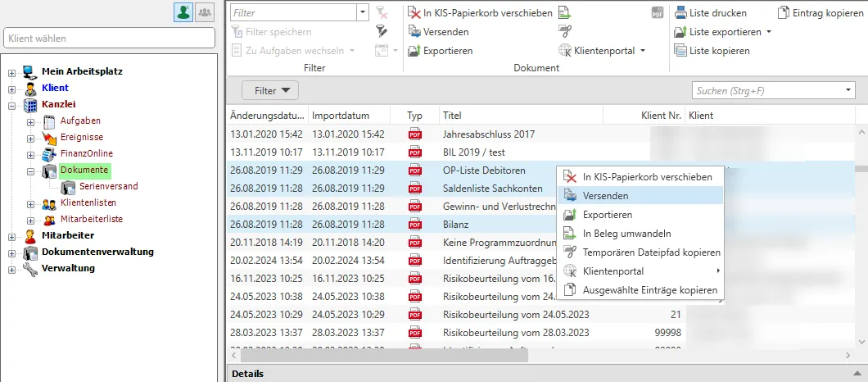
Task: Collapse the Dokumente tree node
Action: [30, 171]
